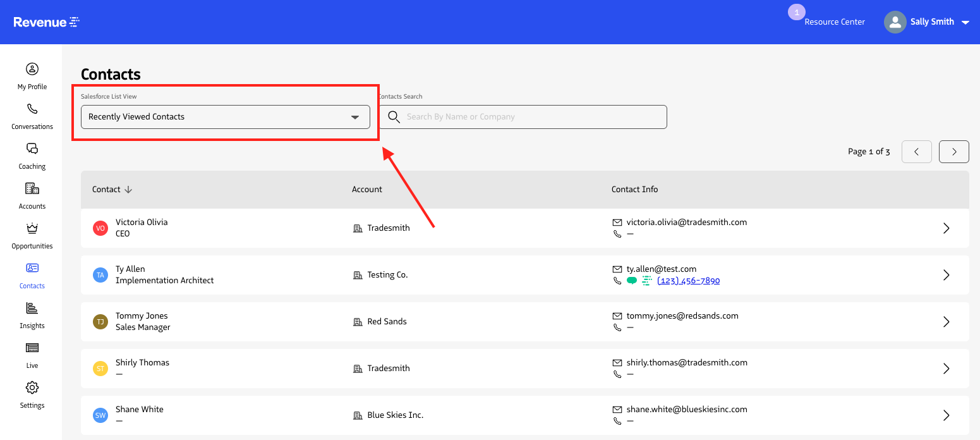View Opportunities via the crown icon
This screenshot has height=440, width=980.
click(32, 235)
